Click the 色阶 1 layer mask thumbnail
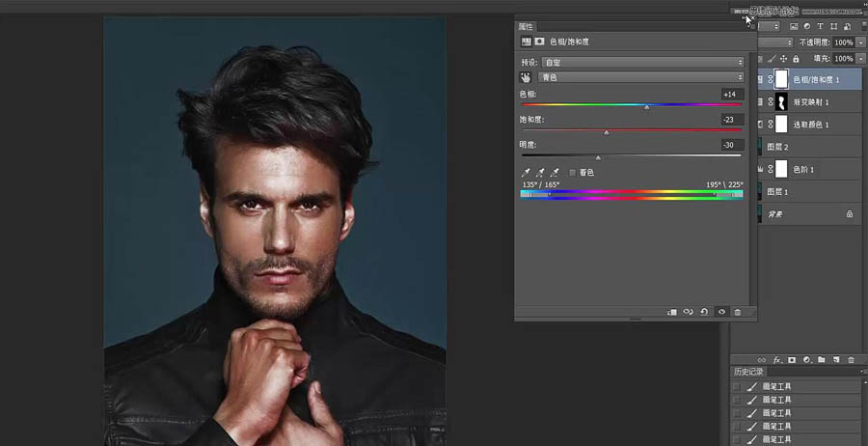 (780, 169)
